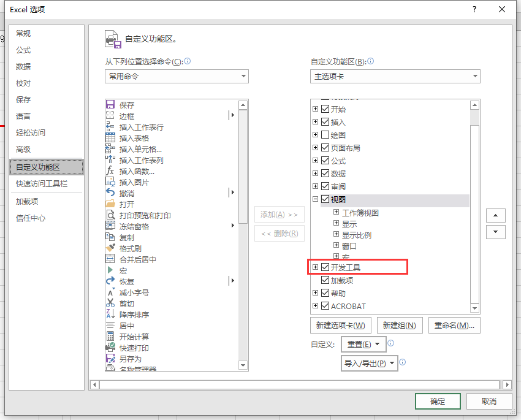Open the 主选项卡 ribbon dropdown

tap(395, 77)
